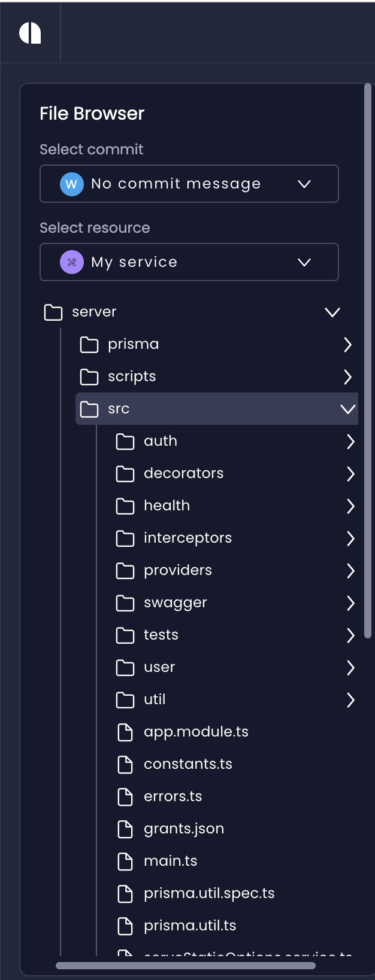Click the horizontal scrollbar at the bottom
The width and height of the screenshot is (375, 980).
(185, 964)
